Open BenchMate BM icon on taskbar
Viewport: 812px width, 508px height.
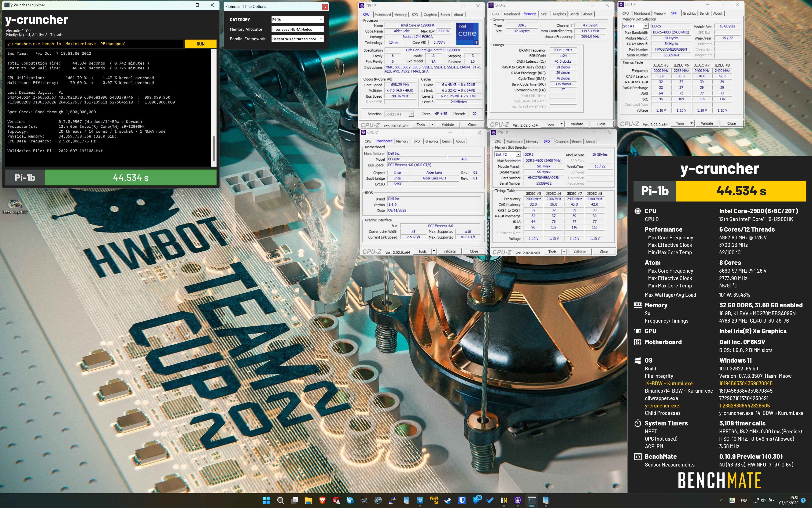point(504,500)
